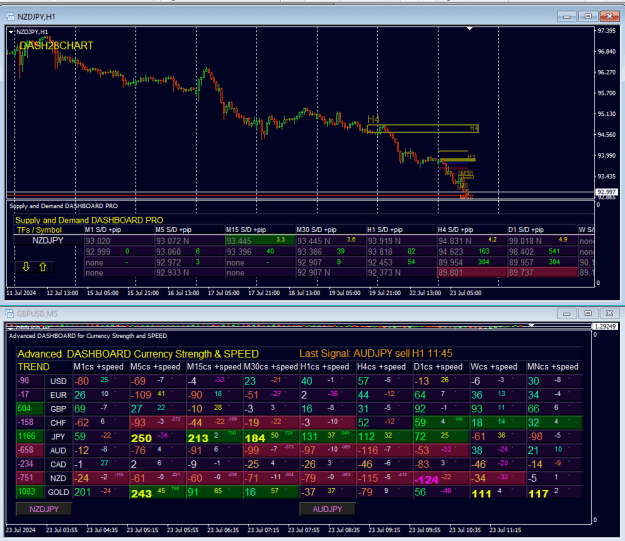
Task: Click the GOLD row label
Action: [x=58, y=492]
